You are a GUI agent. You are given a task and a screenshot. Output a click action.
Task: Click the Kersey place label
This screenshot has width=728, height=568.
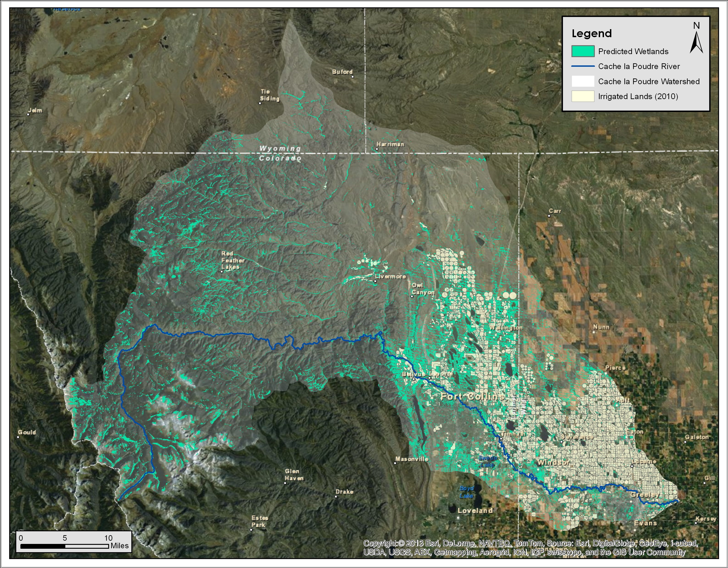pyautogui.click(x=706, y=519)
